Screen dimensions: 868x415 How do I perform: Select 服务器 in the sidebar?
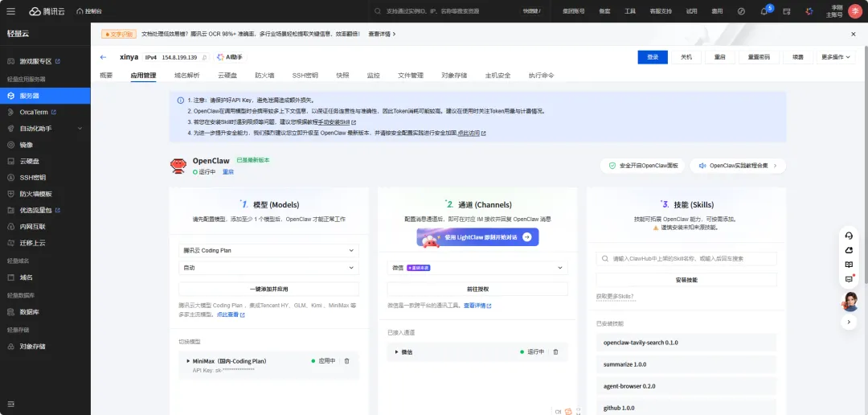[x=45, y=95]
